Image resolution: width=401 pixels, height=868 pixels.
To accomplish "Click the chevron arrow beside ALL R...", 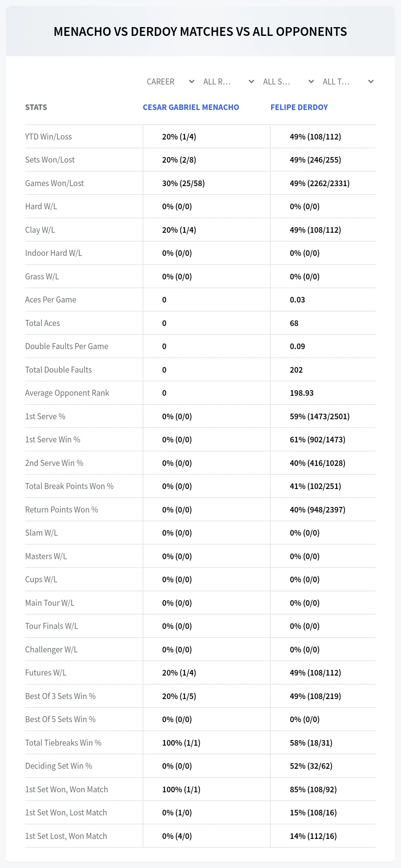I will click(251, 82).
